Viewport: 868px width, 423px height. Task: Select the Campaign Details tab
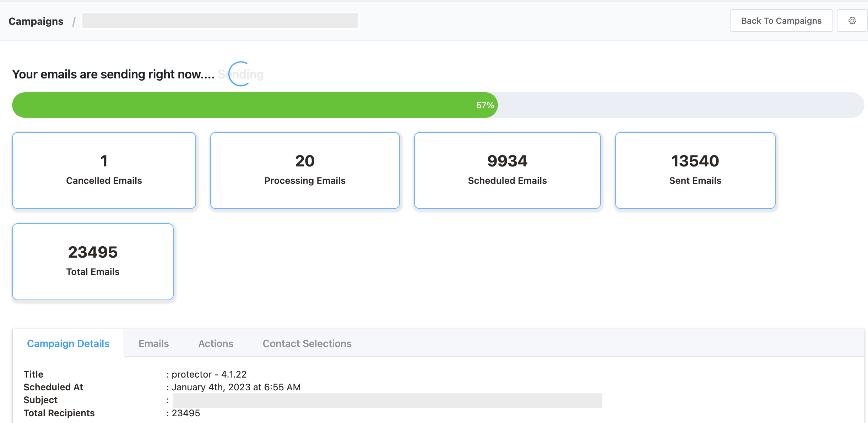click(68, 344)
